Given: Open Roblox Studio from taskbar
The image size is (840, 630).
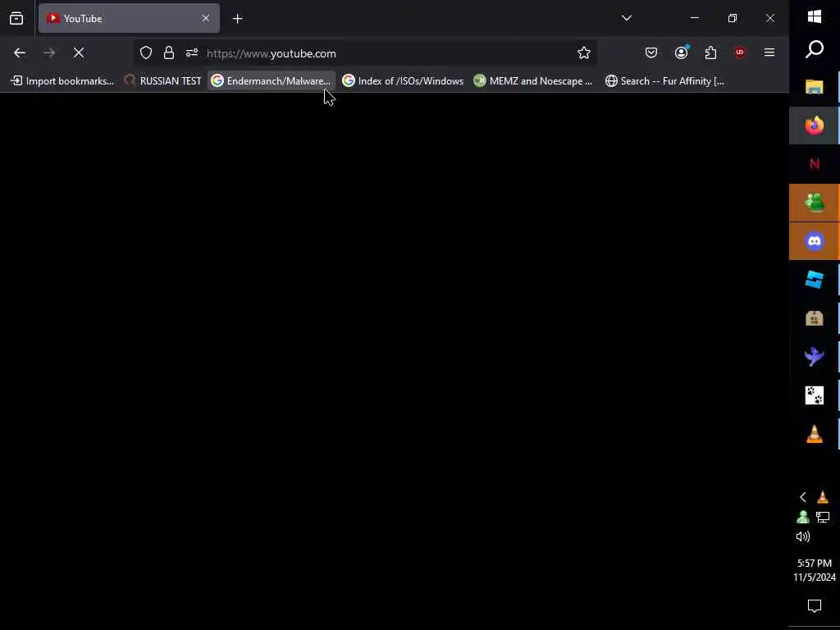Looking at the screenshot, I should coord(815,280).
